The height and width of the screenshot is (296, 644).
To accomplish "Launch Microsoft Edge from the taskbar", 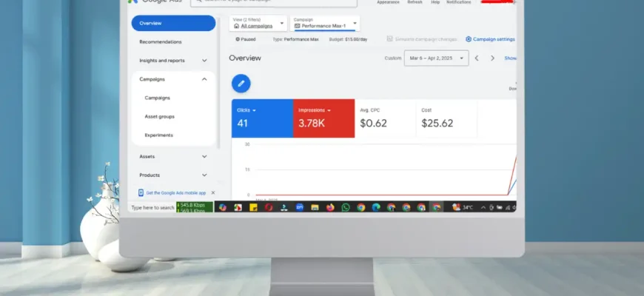I will tap(376, 207).
